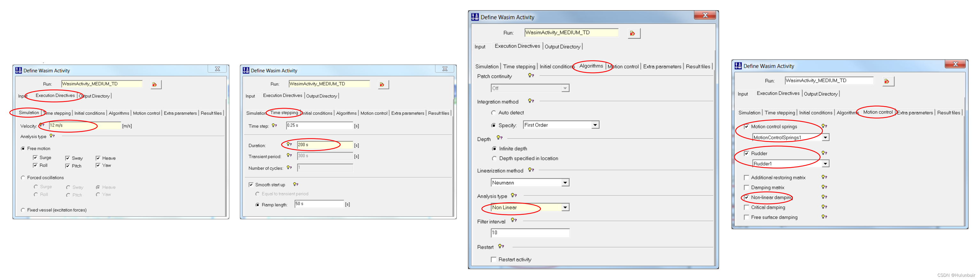
Task: Click help icon next to Integration method
Action: click(x=531, y=101)
